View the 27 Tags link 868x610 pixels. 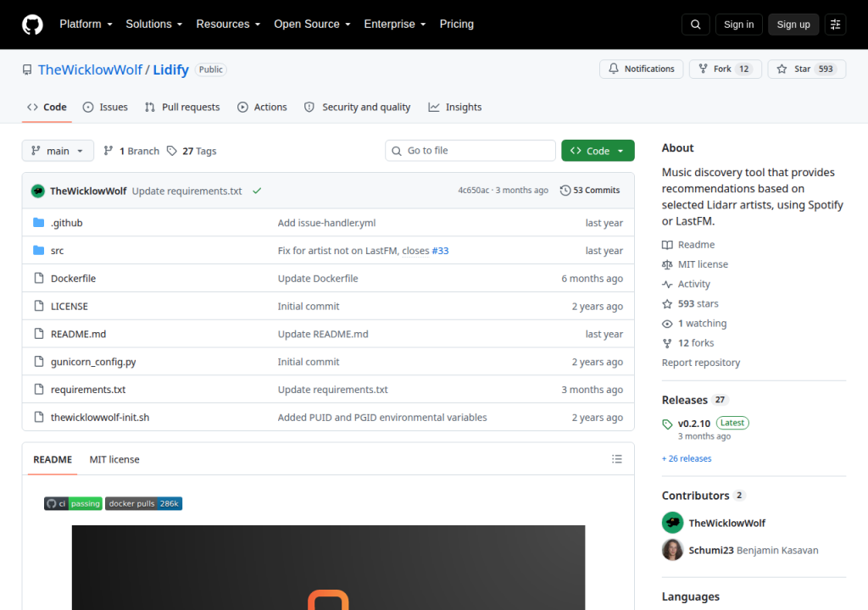click(192, 151)
